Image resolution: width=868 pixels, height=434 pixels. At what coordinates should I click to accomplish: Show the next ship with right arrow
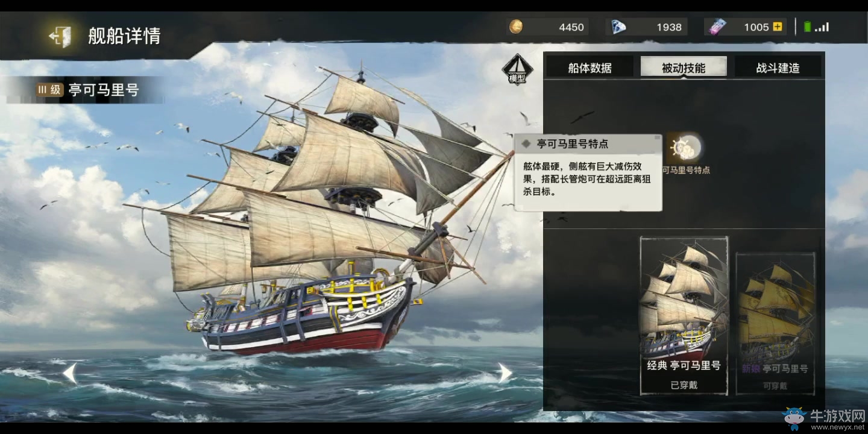pos(505,373)
